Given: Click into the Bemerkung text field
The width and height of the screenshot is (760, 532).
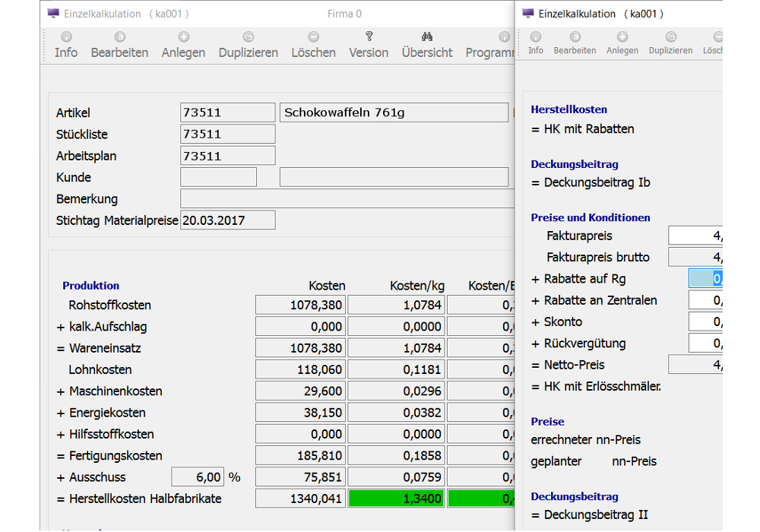Looking at the screenshot, I should (x=347, y=199).
